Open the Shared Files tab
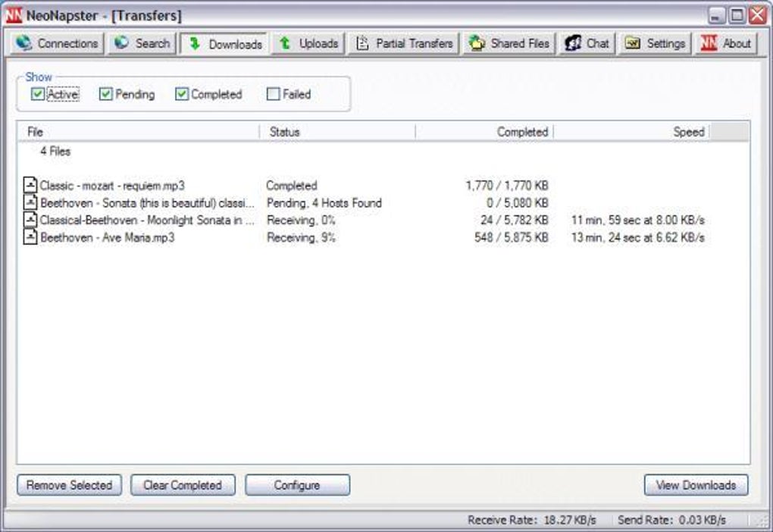This screenshot has width=773, height=532. click(x=509, y=43)
